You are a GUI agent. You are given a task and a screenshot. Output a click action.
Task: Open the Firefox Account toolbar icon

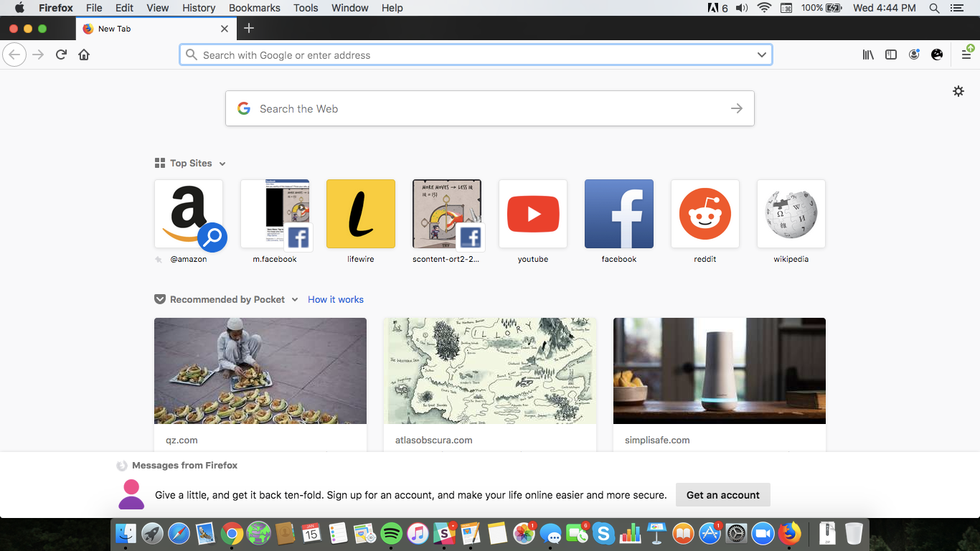click(x=914, y=55)
